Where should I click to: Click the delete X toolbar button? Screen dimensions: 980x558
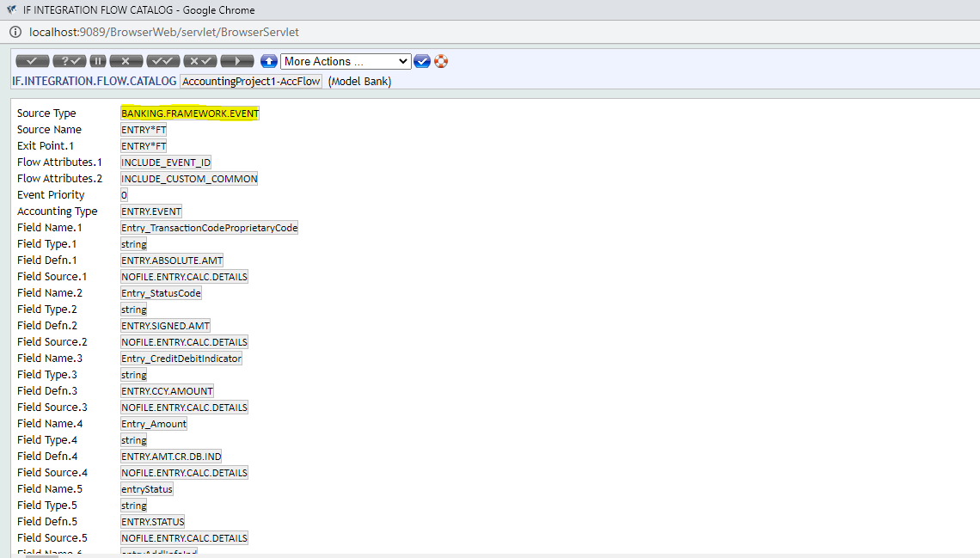coord(126,61)
